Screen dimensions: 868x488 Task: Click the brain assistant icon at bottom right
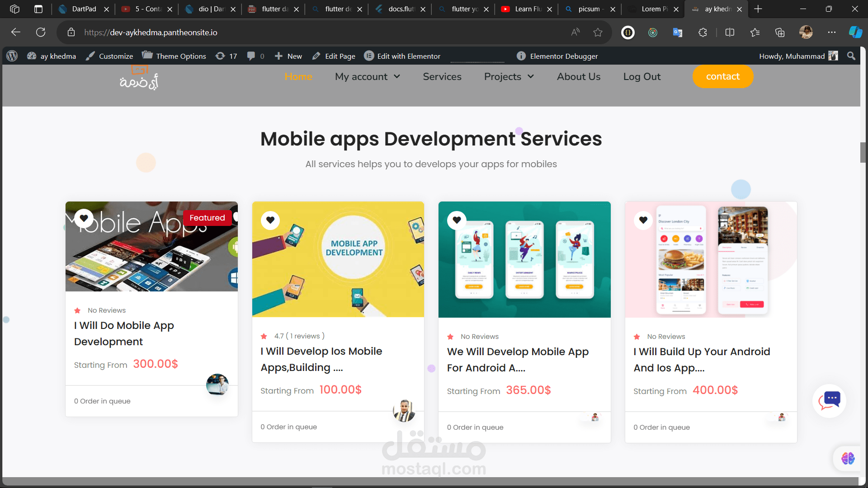[848, 459]
